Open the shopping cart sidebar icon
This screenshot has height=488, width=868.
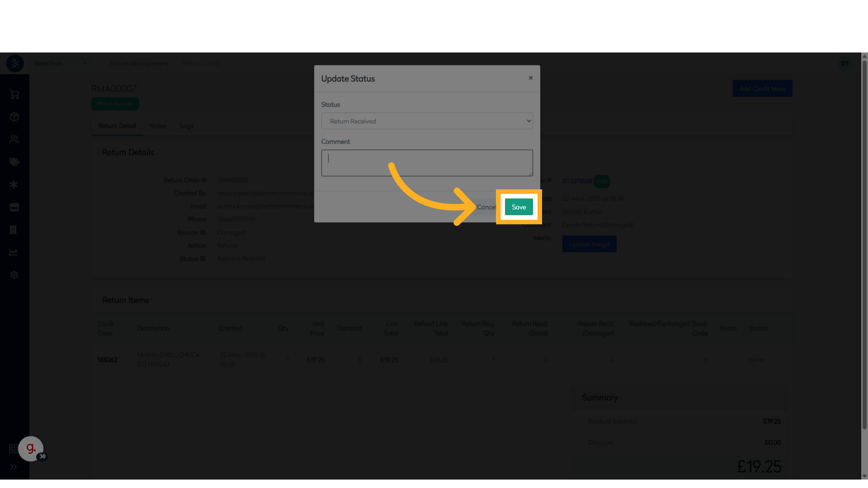[14, 94]
